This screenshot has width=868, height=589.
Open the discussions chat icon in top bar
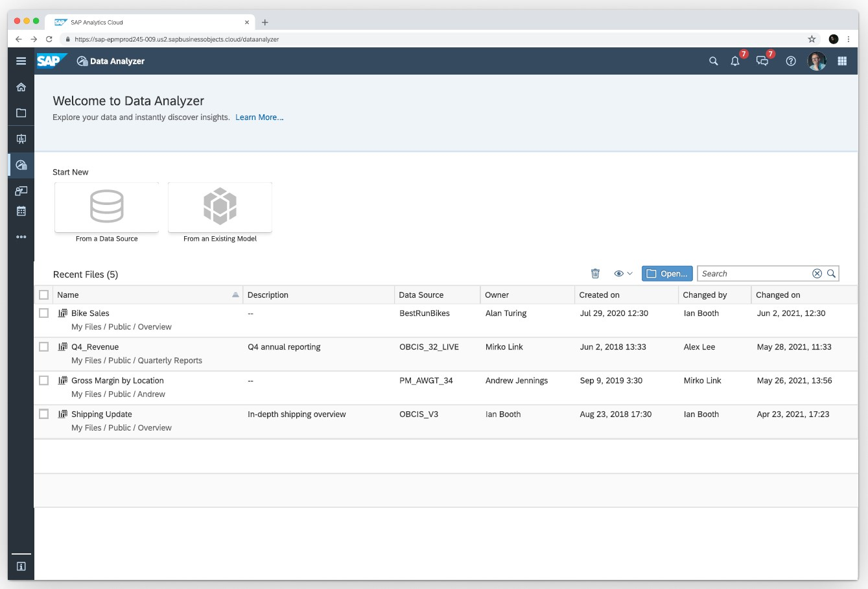pyautogui.click(x=762, y=61)
